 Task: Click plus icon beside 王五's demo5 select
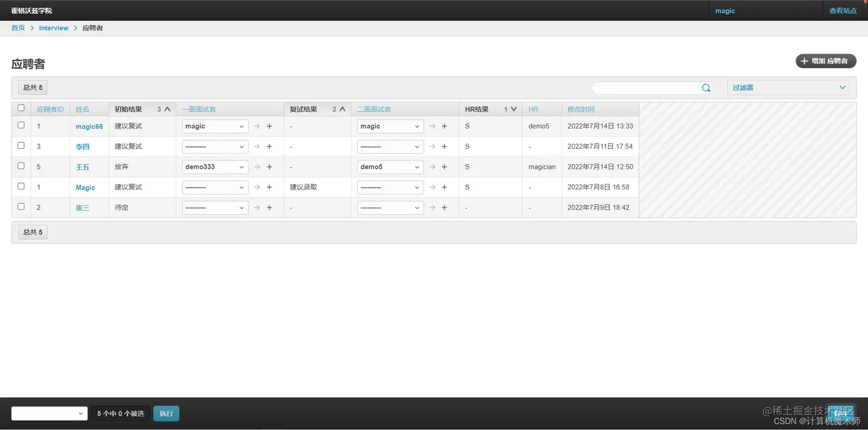(x=444, y=167)
